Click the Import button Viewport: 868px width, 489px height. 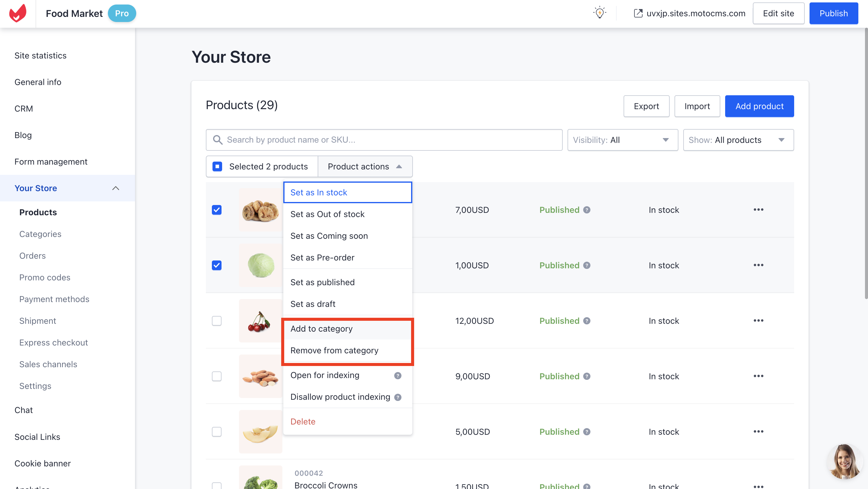click(697, 106)
